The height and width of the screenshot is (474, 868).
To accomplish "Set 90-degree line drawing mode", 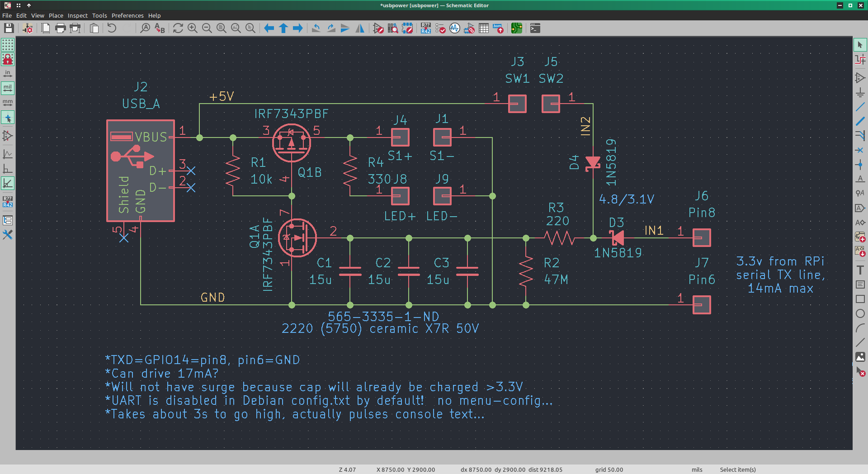I will tap(8, 169).
